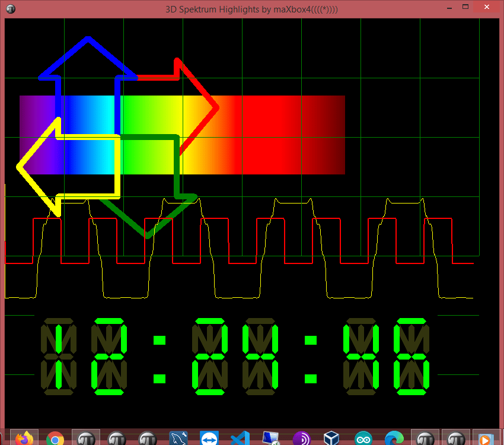Open Firefox from the taskbar
504x445 pixels.
(24, 438)
